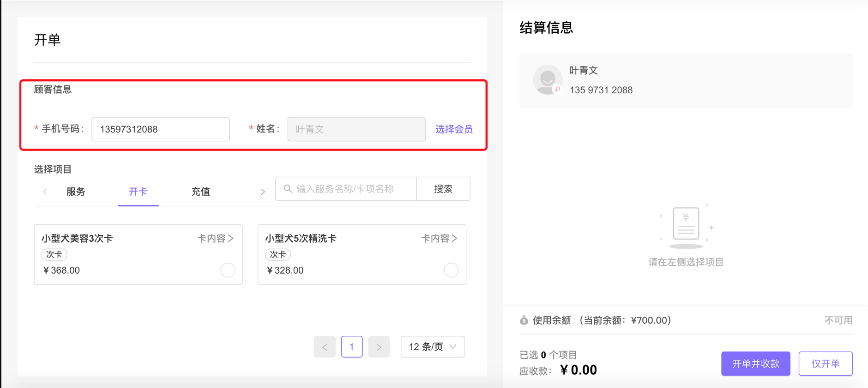
Task: Select the 小型犬5次精洗卡 radio button
Action: pos(452,270)
